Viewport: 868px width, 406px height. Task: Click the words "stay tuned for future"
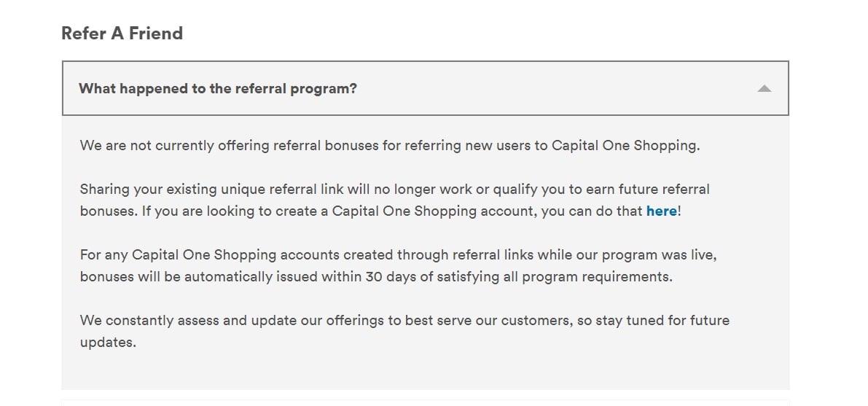coord(662,320)
